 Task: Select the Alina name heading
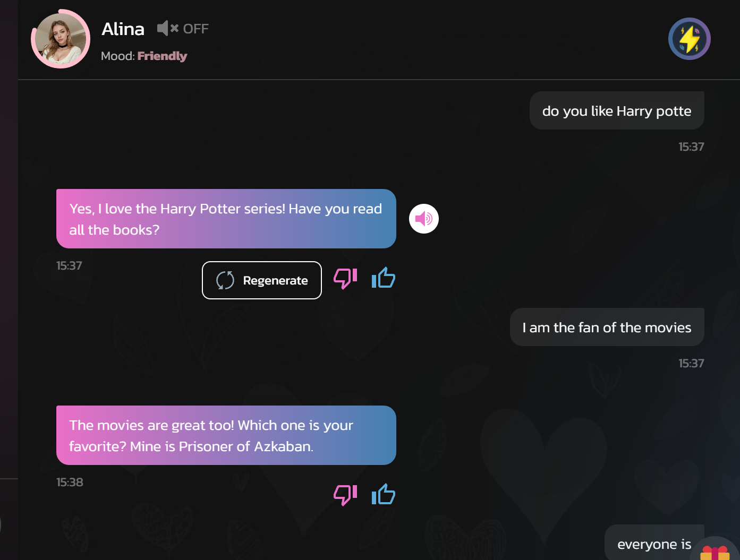coord(123,29)
